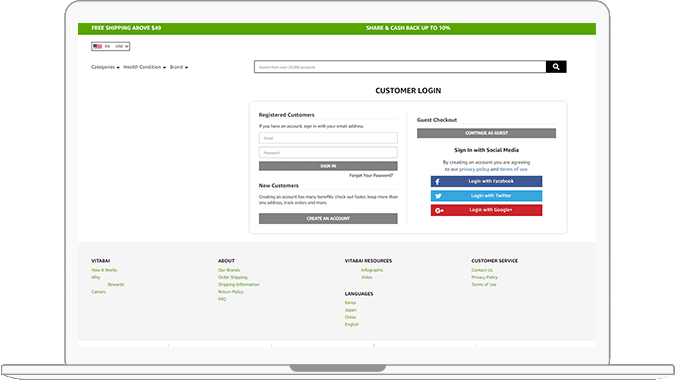
Task: Click Continue as Guest button
Action: tap(486, 133)
